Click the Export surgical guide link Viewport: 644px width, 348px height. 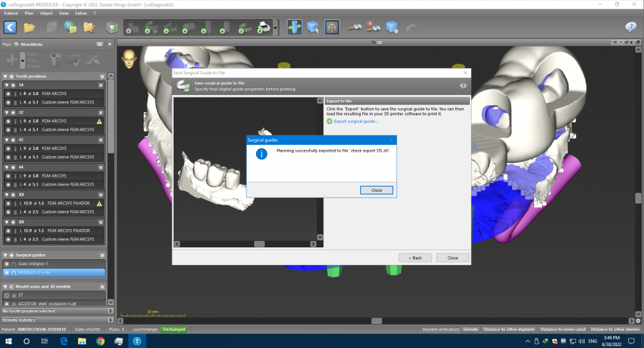pyautogui.click(x=355, y=121)
